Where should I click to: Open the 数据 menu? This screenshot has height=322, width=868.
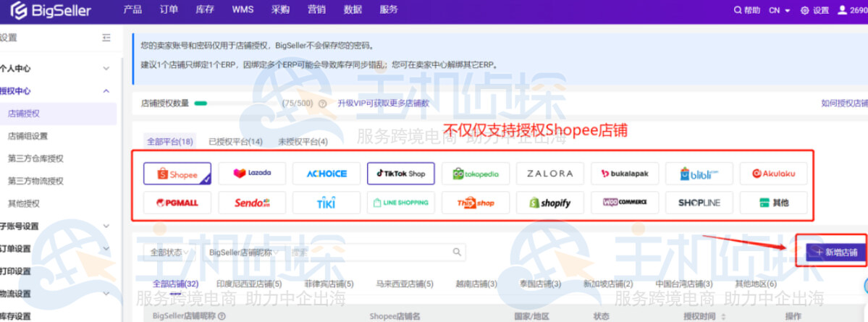[x=353, y=9]
